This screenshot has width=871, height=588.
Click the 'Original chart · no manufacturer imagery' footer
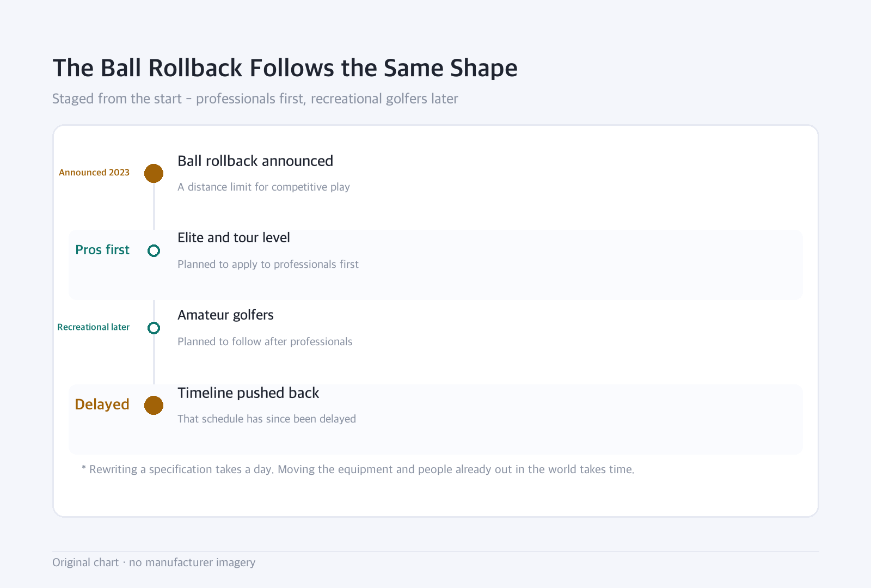click(x=154, y=562)
